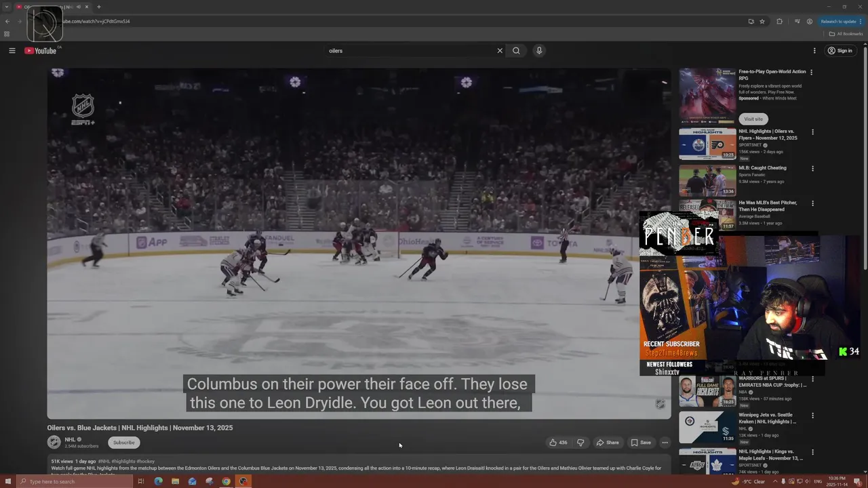The height and width of the screenshot is (488, 868).
Task: Open options for 'MLB: Caught Cheating' video
Action: point(812,169)
